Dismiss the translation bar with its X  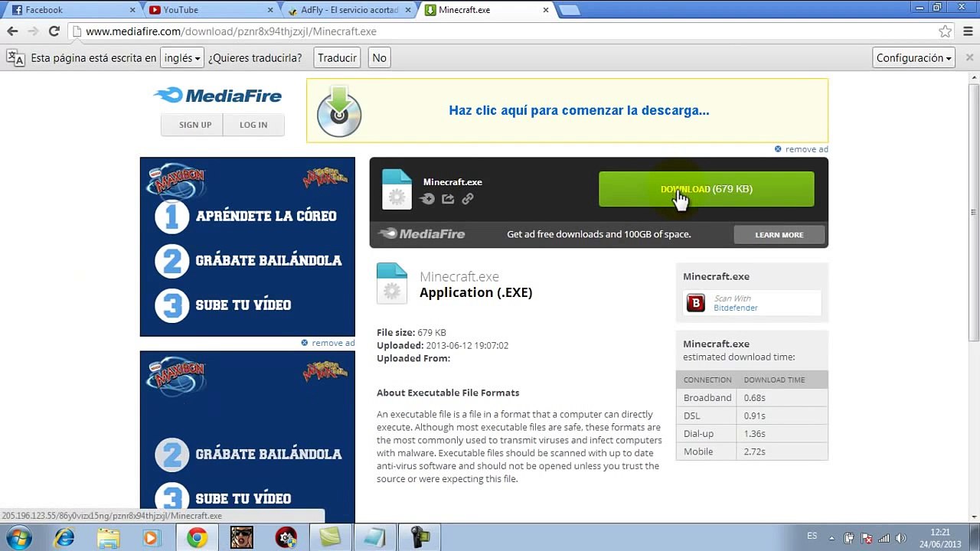969,57
